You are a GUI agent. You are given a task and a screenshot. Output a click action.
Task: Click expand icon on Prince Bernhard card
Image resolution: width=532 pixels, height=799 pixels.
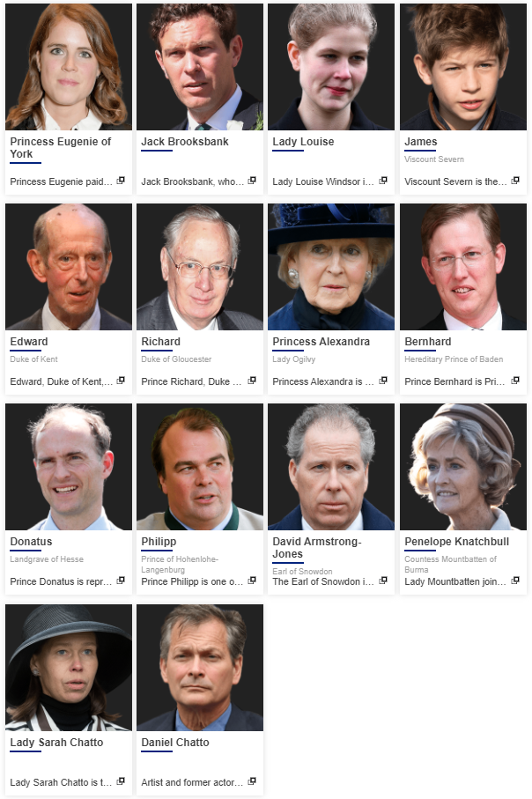coord(515,381)
